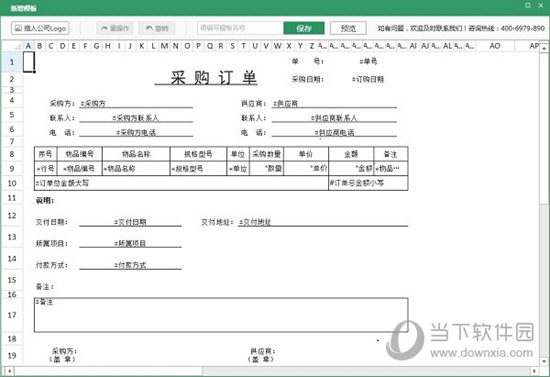Click the redo (重操作) toolbar button
The image size is (550, 377).
click(x=114, y=28)
